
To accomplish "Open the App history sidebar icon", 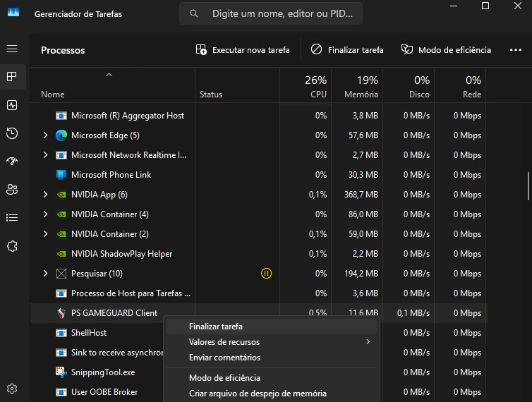I will click(x=12, y=133).
